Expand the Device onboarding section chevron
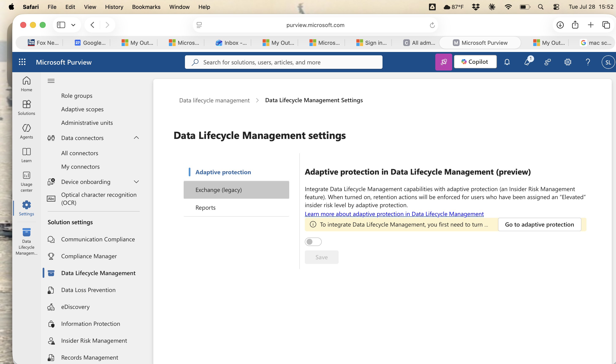The image size is (616, 364). [136, 182]
